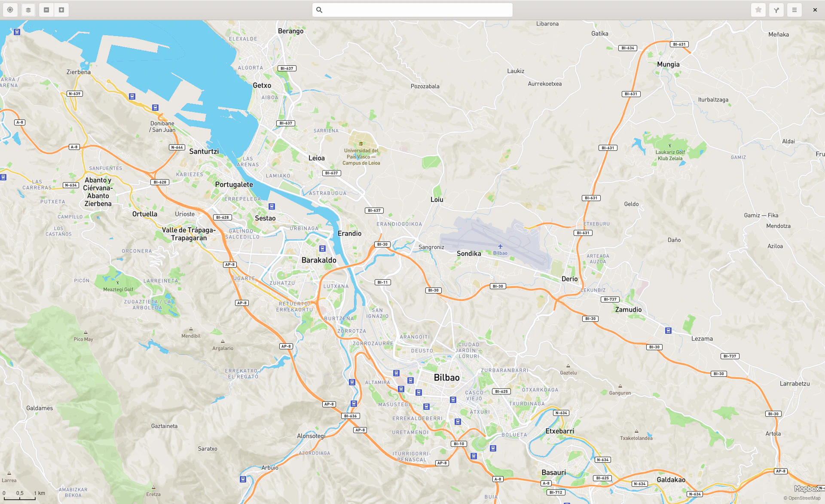The width and height of the screenshot is (825, 504).
Task: Click the magnifier icon in search box
Action: pyautogui.click(x=319, y=10)
